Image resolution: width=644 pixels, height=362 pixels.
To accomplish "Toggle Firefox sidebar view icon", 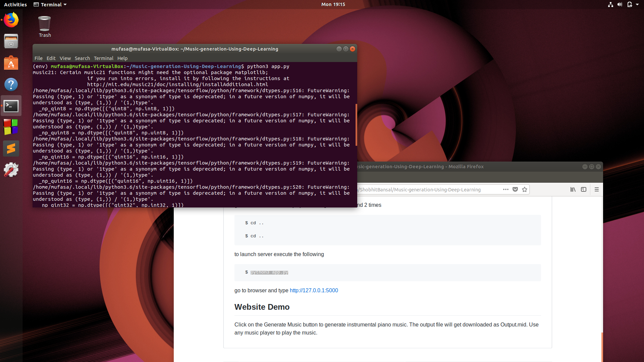I will coord(584,189).
